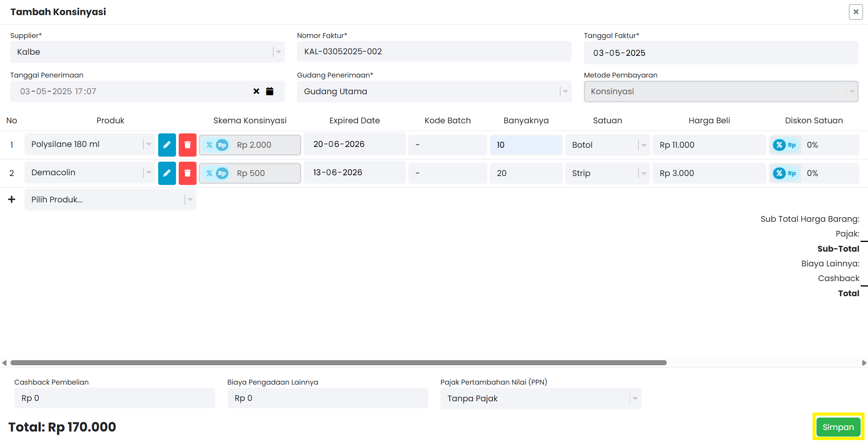
Task: Expand the Gudang Penerimaan dropdown
Action: coord(434,92)
